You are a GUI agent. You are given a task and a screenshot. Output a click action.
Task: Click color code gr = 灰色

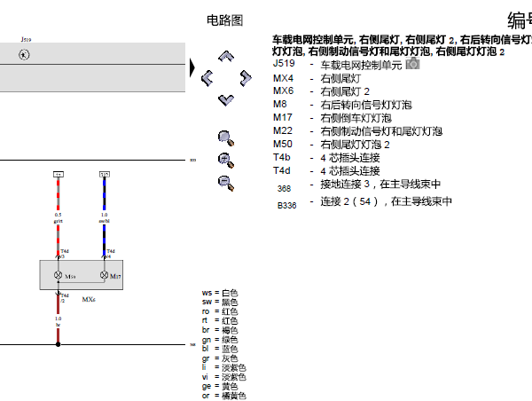point(220,358)
